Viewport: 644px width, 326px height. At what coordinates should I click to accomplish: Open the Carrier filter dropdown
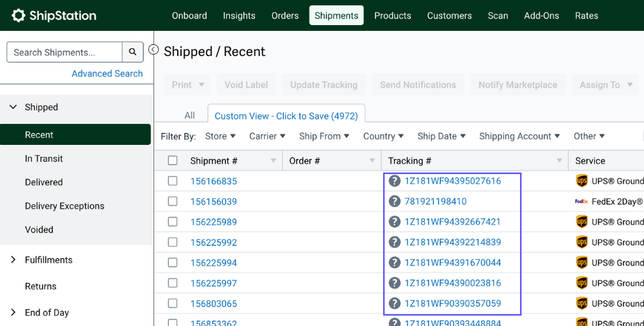click(267, 136)
